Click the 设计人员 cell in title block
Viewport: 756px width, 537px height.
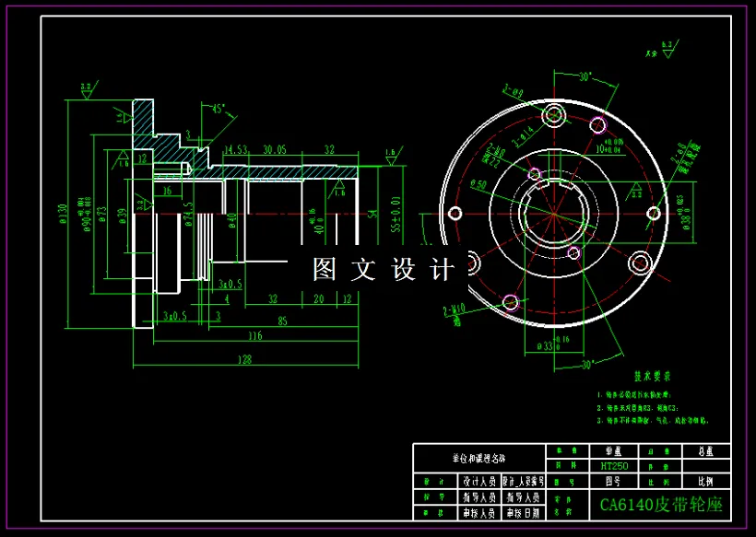479,479
